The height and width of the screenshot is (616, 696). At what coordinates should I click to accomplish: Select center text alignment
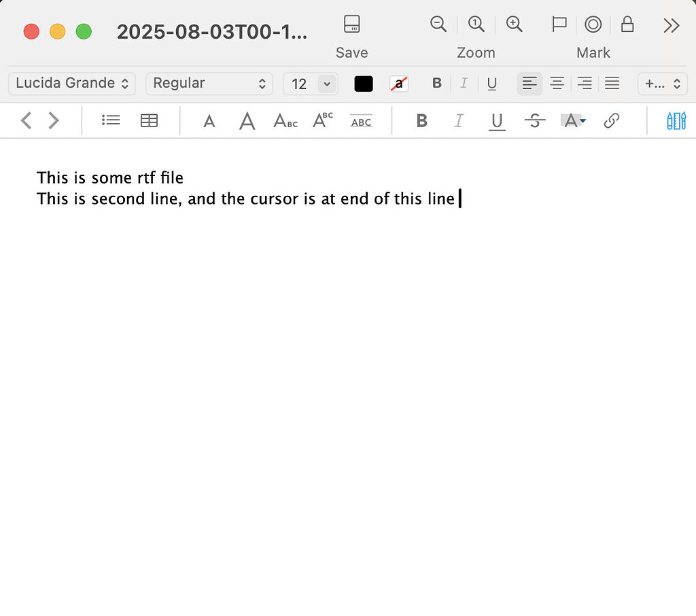point(557,83)
